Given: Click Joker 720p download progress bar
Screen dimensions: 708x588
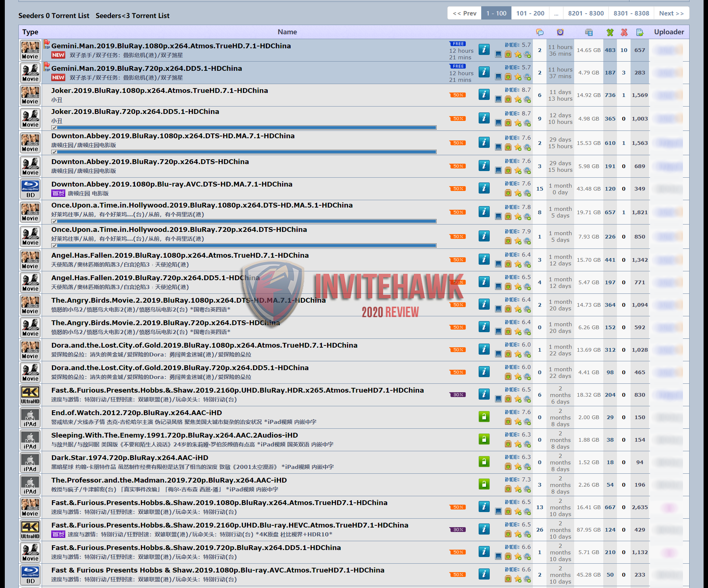Looking at the screenshot, I should [x=244, y=128].
